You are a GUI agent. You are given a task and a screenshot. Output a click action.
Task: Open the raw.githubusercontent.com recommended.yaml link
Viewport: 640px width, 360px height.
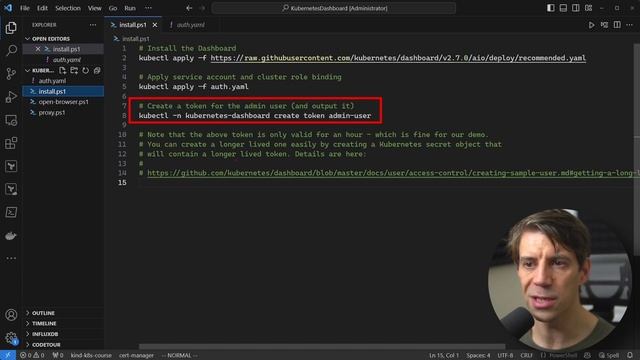coord(398,58)
